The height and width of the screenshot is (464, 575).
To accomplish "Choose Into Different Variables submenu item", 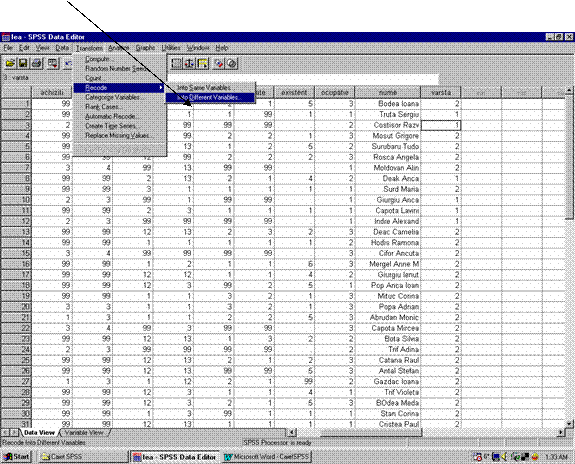I will 209,98.
